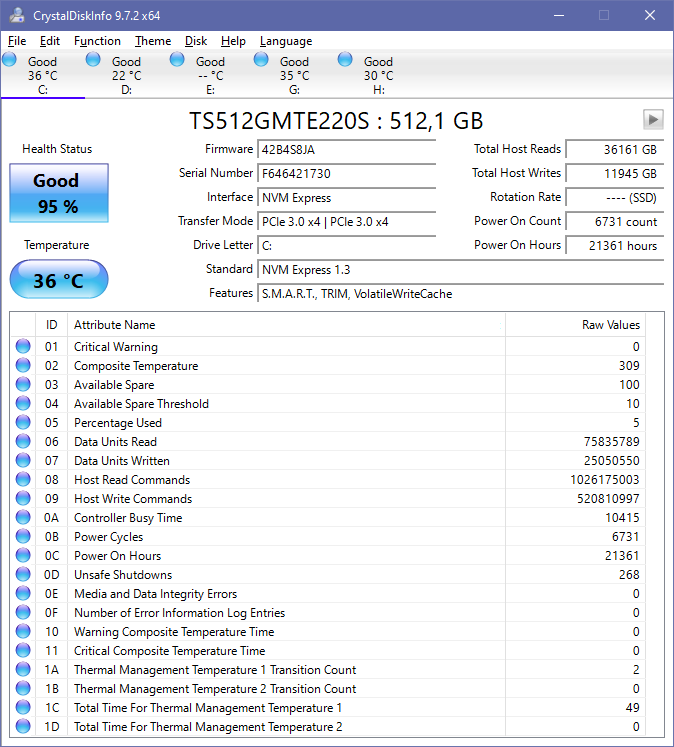Click the Power On Count value
This screenshot has width=674, height=747.
pos(614,222)
